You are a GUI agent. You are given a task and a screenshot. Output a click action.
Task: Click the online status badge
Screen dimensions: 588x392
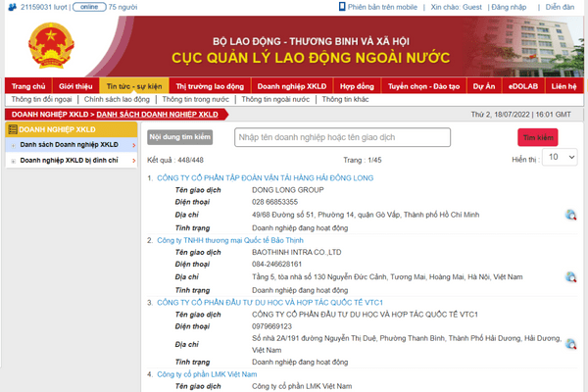tap(89, 7)
